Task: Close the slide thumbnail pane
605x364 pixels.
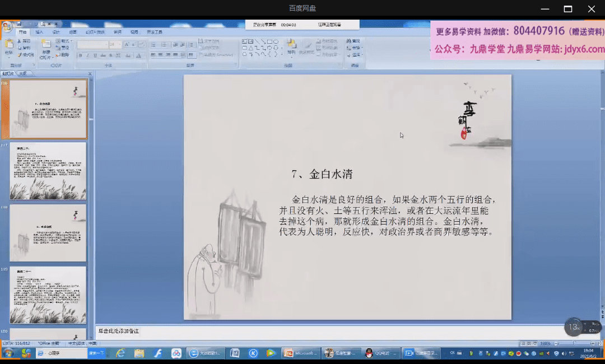Action: [x=90, y=73]
